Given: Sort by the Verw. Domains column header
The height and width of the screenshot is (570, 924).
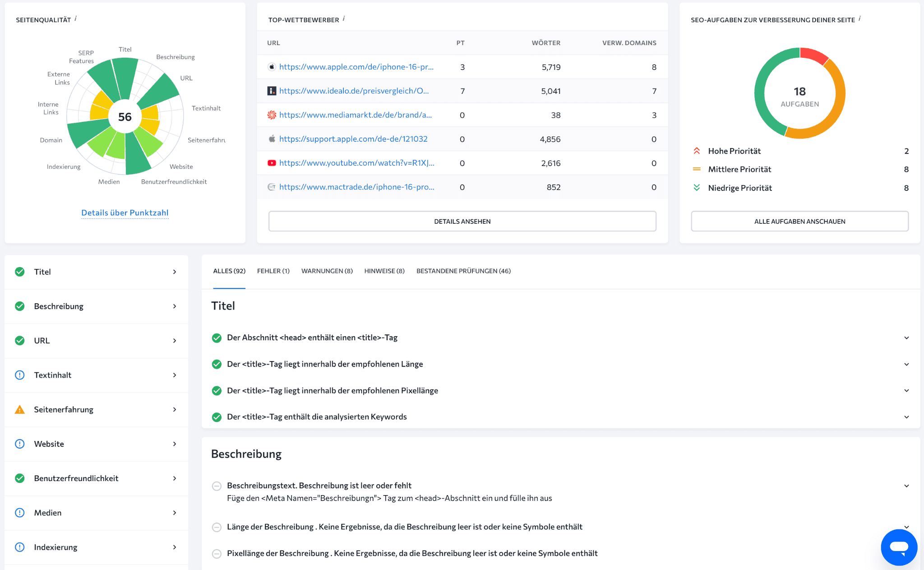Looking at the screenshot, I should click(x=629, y=43).
